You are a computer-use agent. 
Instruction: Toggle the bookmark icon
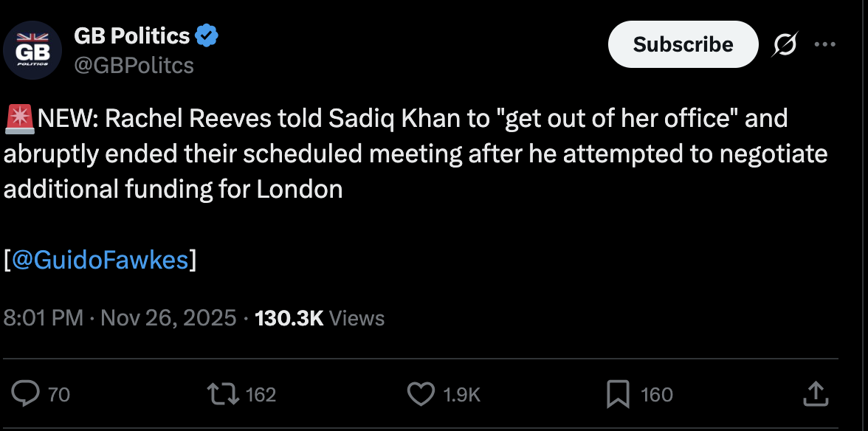[617, 394]
